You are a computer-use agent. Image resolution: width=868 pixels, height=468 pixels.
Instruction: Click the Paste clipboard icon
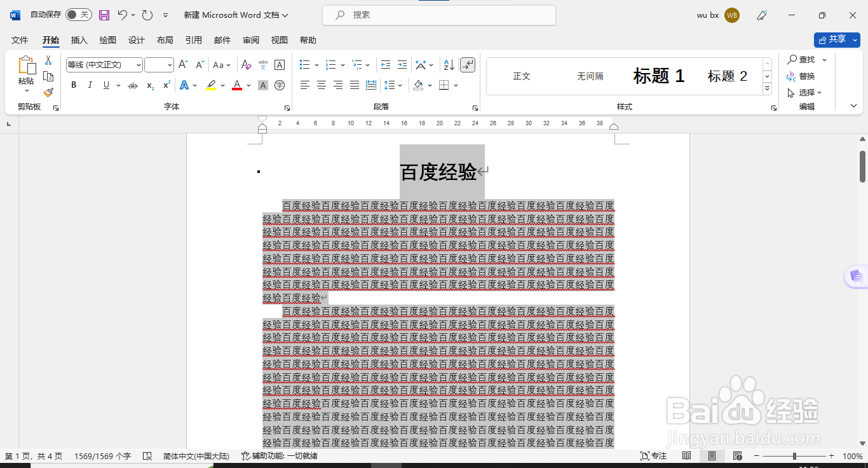click(x=27, y=65)
